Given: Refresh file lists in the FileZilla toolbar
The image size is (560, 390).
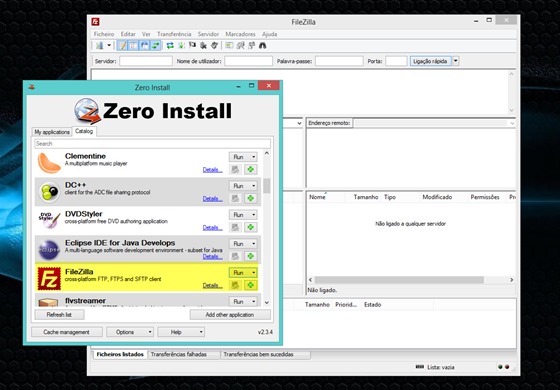Looking at the screenshot, I should (170, 45).
